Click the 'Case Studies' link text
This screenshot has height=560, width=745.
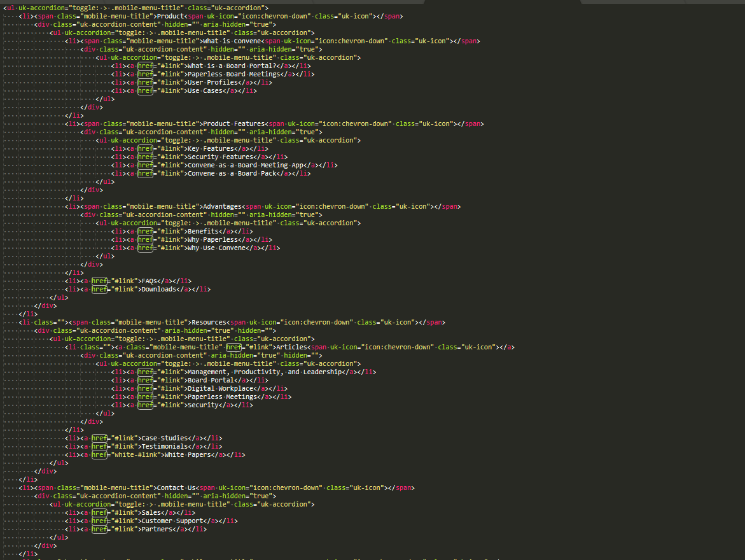click(x=164, y=438)
